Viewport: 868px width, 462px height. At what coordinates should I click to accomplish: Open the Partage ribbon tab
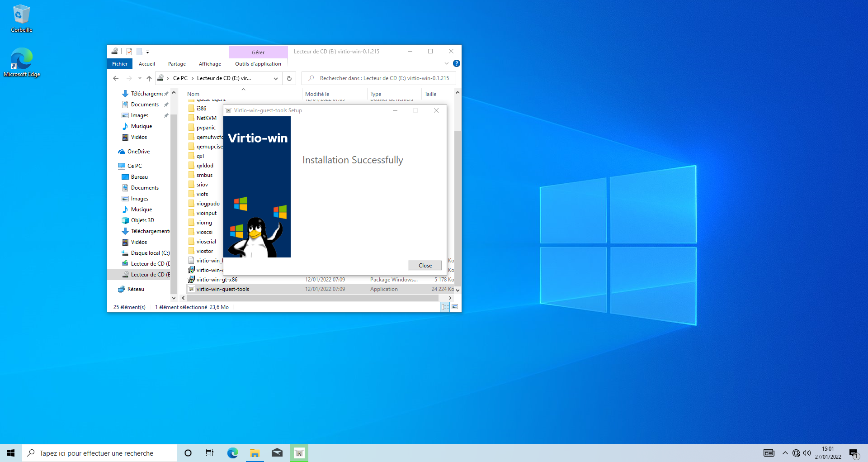(177, 64)
